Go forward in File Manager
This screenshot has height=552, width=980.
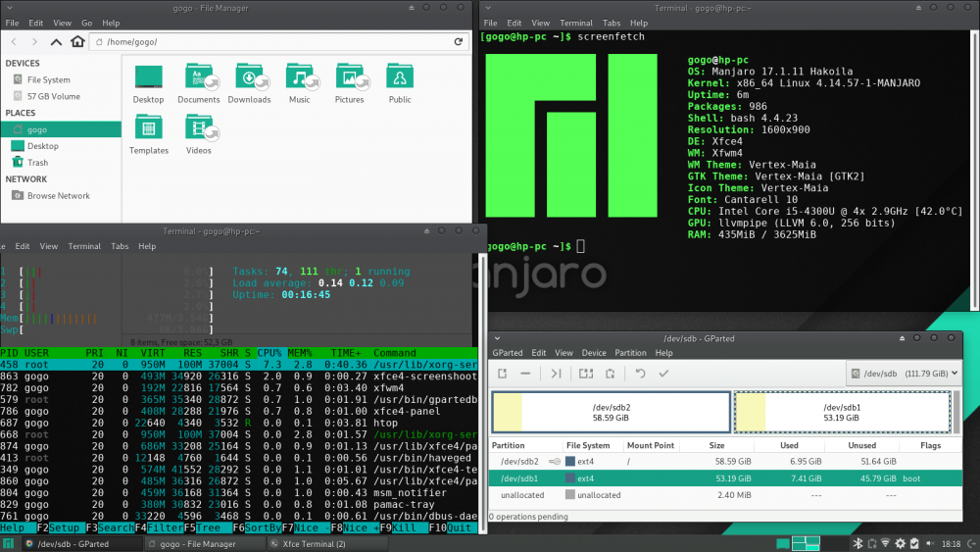(x=34, y=42)
